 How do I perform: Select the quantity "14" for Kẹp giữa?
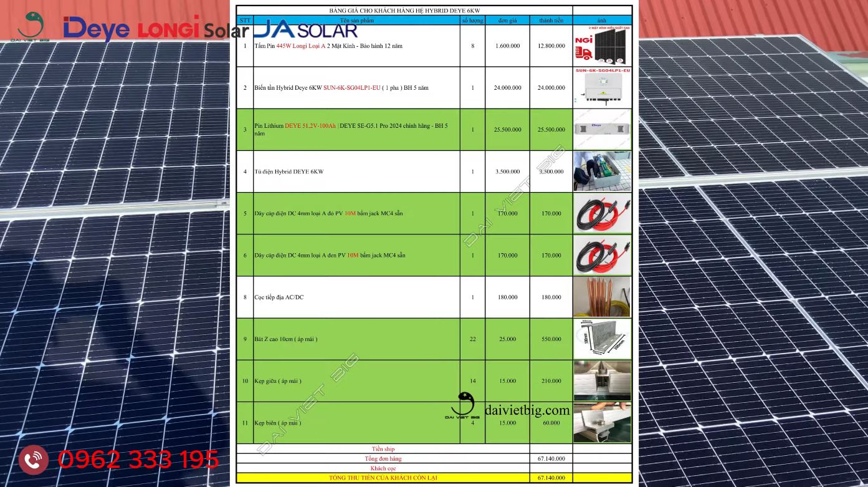pyautogui.click(x=473, y=381)
